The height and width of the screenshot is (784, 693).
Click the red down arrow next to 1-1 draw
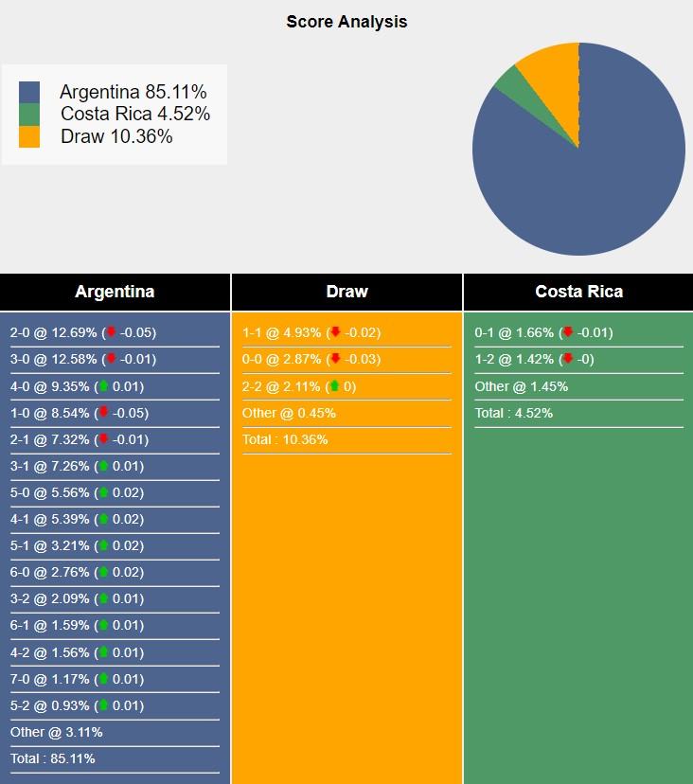(x=335, y=332)
